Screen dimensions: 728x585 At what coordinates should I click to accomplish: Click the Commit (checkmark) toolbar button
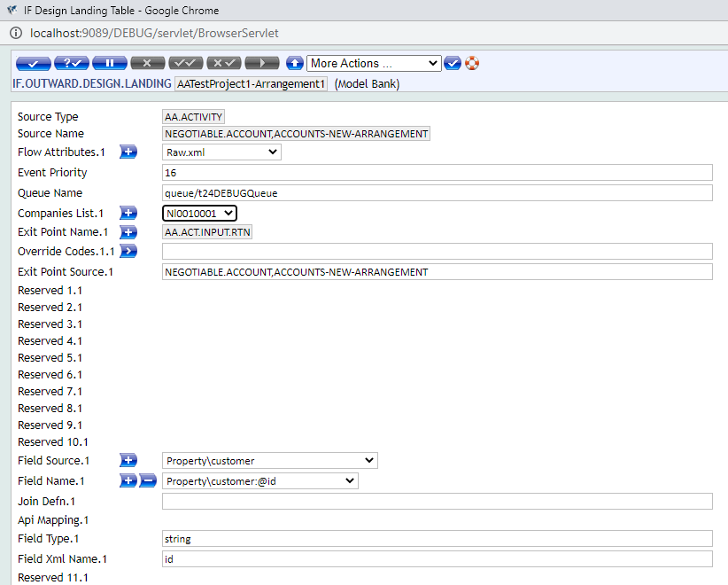point(33,64)
